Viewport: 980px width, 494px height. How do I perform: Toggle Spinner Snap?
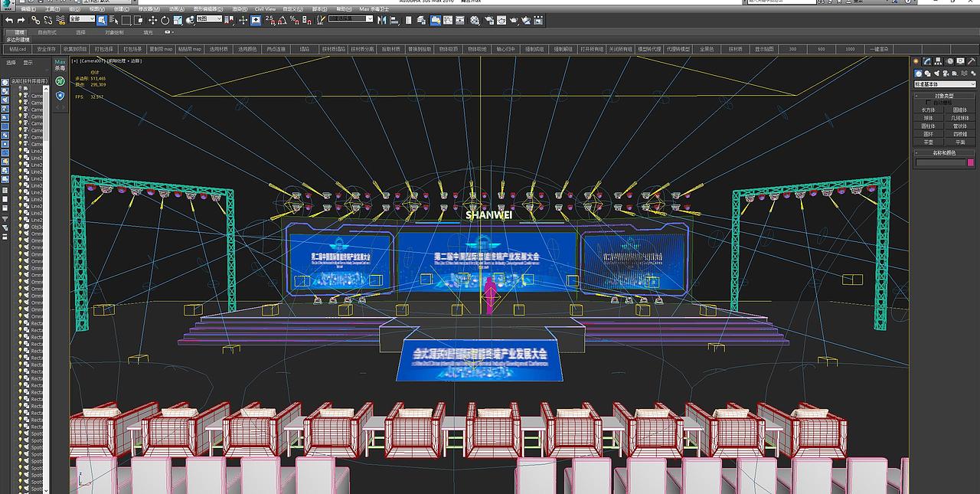click(x=306, y=20)
